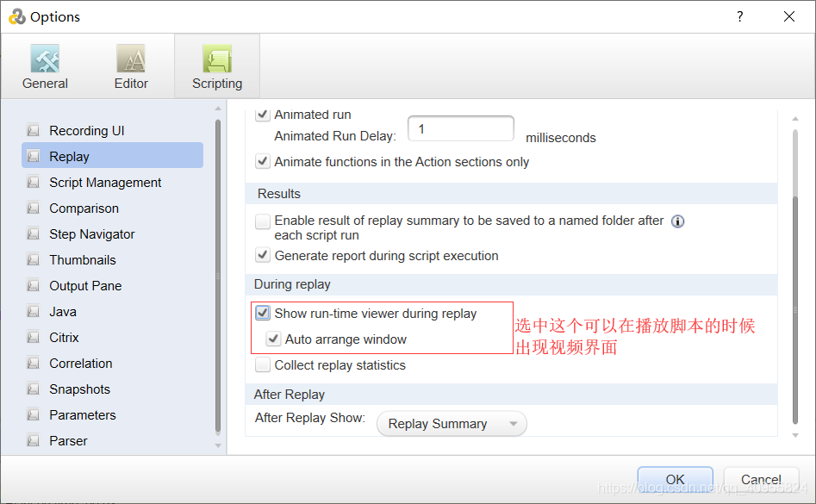Click the icon beside Replay
The width and height of the screenshot is (816, 504).
(34, 156)
